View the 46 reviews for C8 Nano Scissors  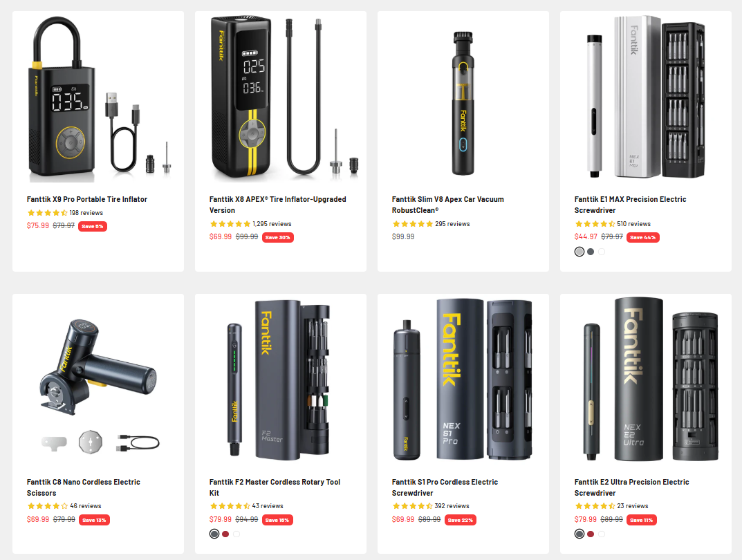[x=86, y=505]
